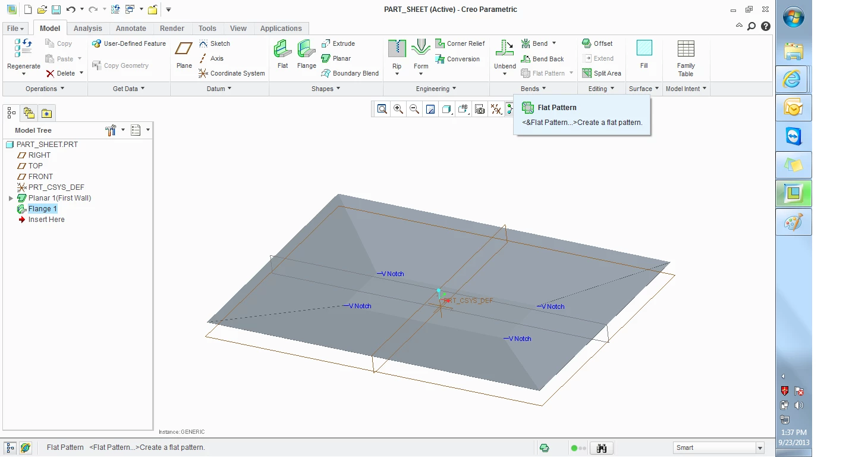Expand the Bends group menu
This screenshot has height=457, width=868.
[x=534, y=89]
